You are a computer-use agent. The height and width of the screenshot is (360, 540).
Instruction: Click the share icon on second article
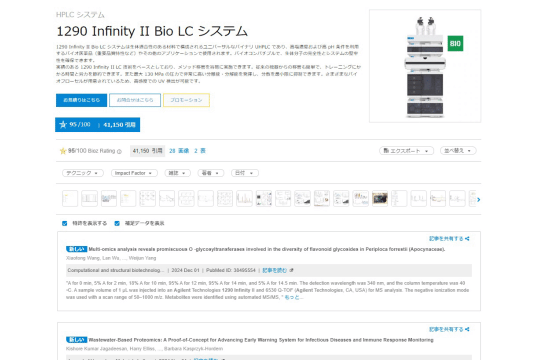[467, 329]
